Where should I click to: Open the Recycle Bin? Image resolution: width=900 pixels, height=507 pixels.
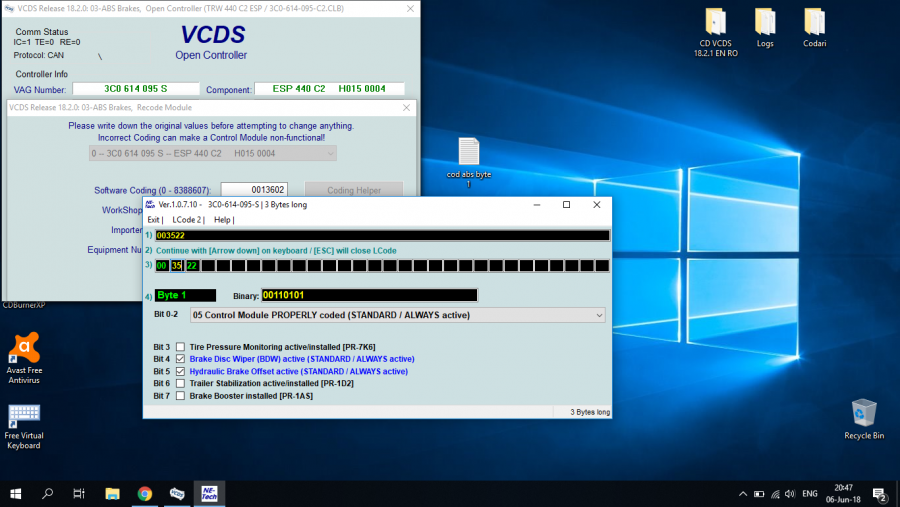[864, 414]
